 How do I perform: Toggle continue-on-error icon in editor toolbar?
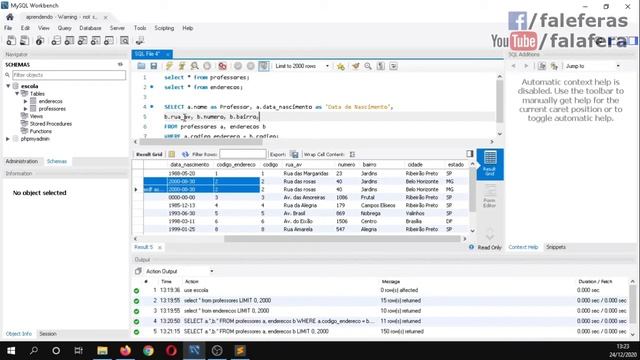222,66
